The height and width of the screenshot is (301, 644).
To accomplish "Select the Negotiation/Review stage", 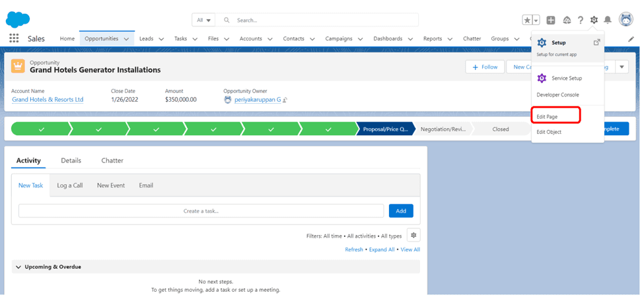I will (443, 129).
